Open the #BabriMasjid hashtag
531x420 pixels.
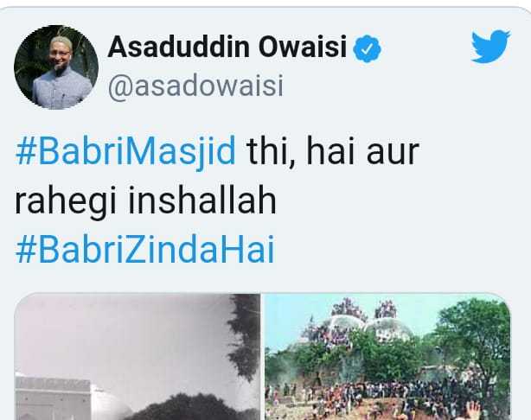[x=125, y=151]
